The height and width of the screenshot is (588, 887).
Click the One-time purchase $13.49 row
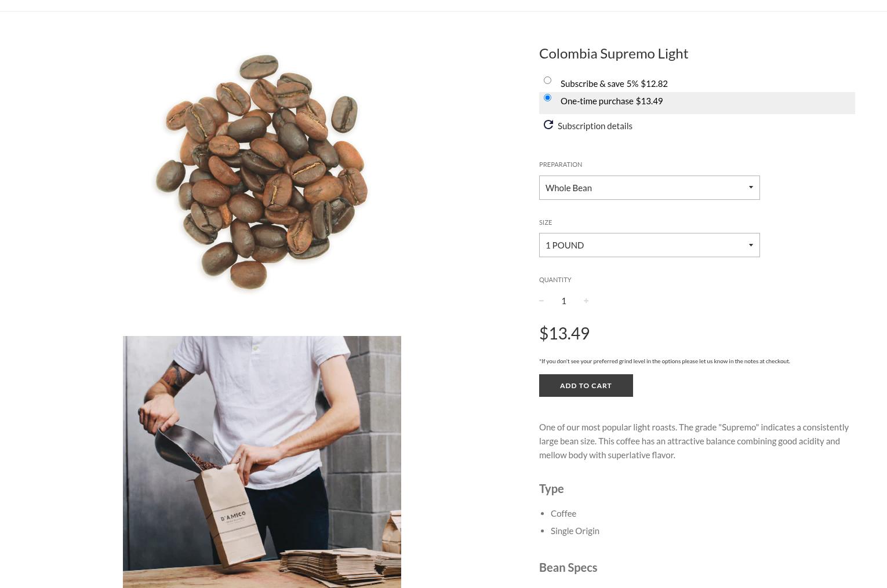point(697,103)
